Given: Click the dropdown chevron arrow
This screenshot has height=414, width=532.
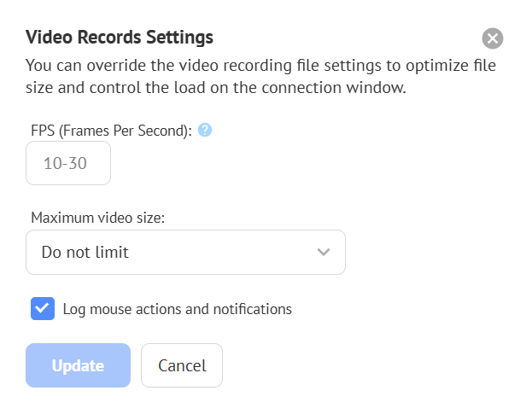Looking at the screenshot, I should click(323, 253).
